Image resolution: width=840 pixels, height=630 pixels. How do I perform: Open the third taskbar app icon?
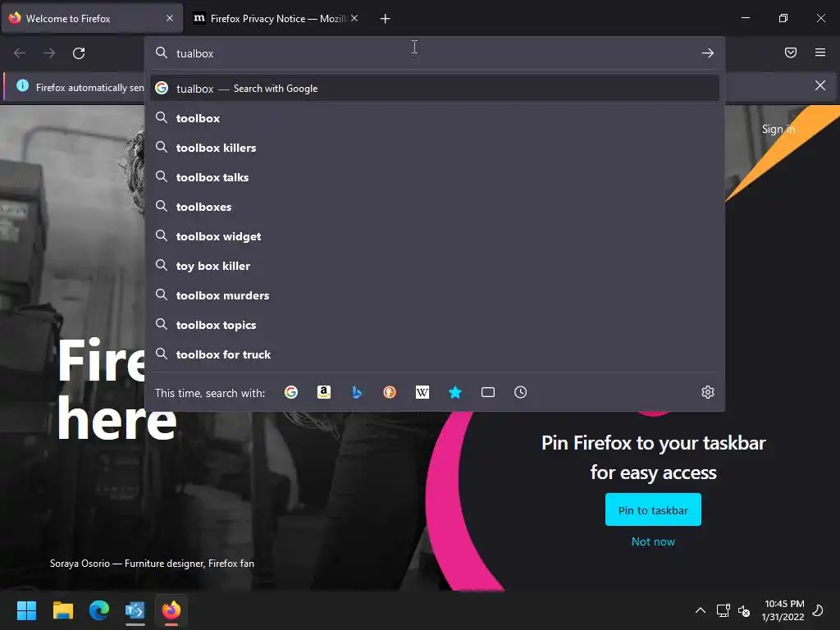(135, 610)
